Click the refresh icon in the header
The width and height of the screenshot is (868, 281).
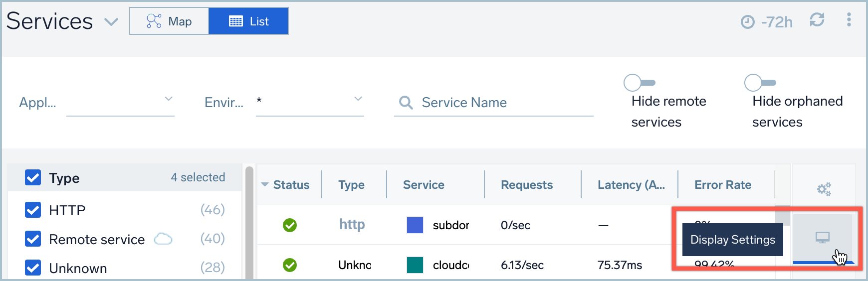(x=817, y=20)
